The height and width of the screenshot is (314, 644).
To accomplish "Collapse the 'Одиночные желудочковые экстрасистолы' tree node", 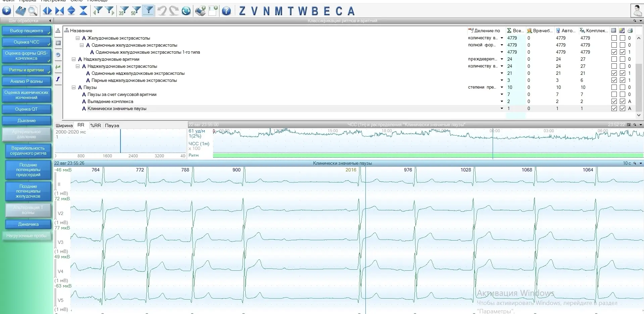I will (x=82, y=45).
